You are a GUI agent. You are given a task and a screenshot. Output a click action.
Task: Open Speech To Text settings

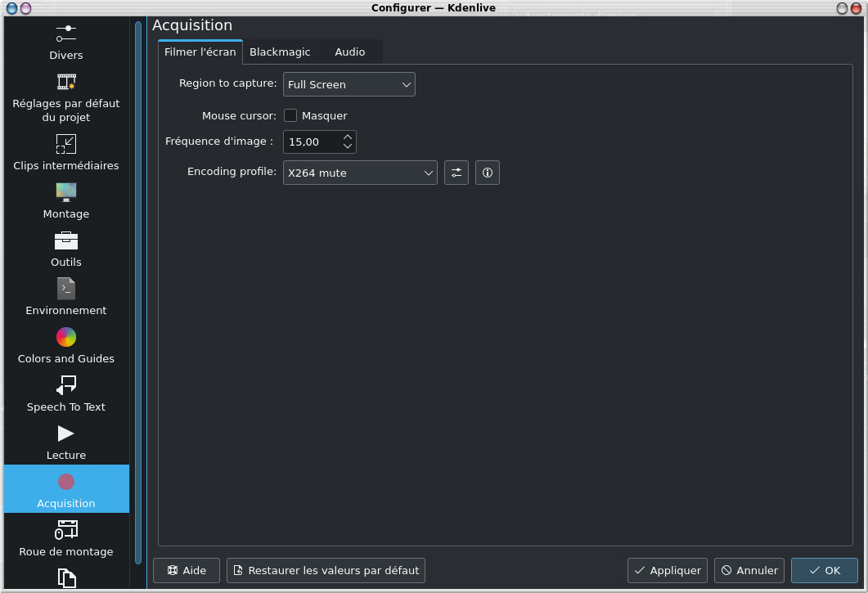[x=66, y=393]
